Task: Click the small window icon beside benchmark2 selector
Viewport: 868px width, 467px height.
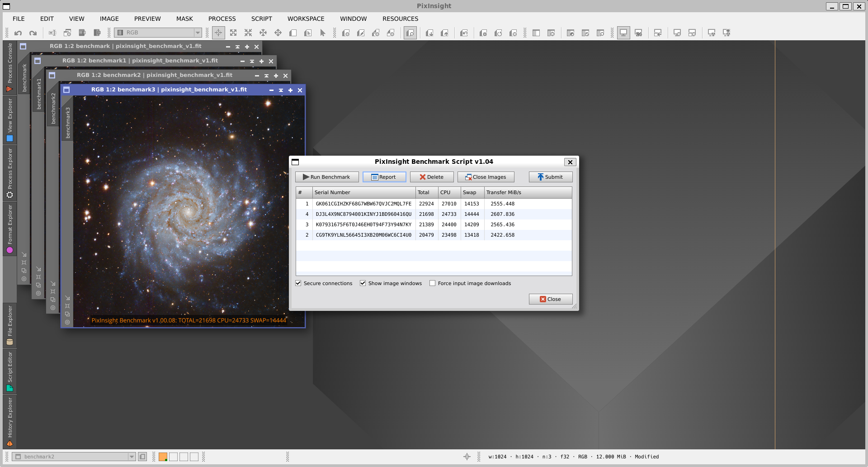Action: point(142,457)
